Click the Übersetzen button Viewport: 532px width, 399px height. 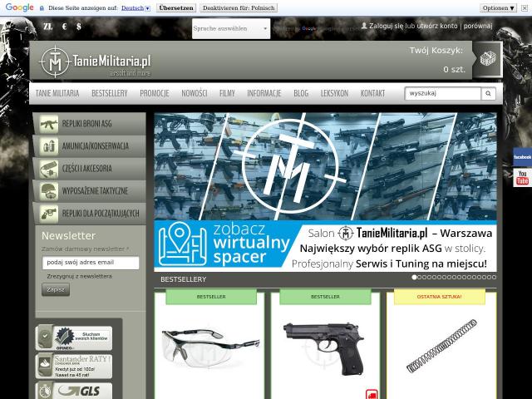176,7
